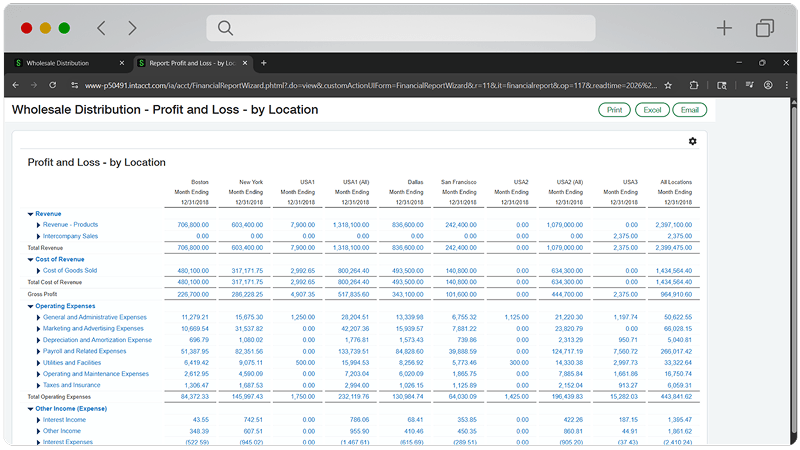800x450 pixels.
Task: Click the outer browser search field
Action: tap(401, 28)
